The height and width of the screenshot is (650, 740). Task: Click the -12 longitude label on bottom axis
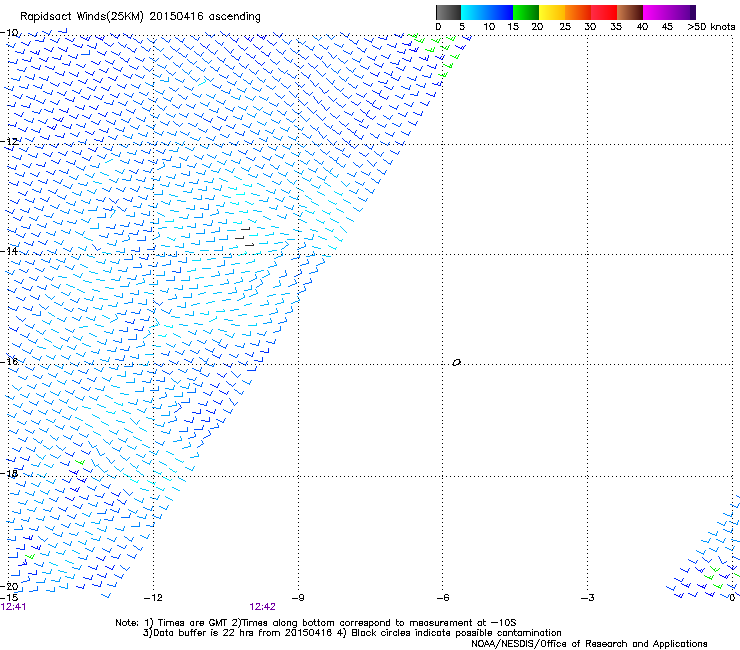tap(153, 598)
